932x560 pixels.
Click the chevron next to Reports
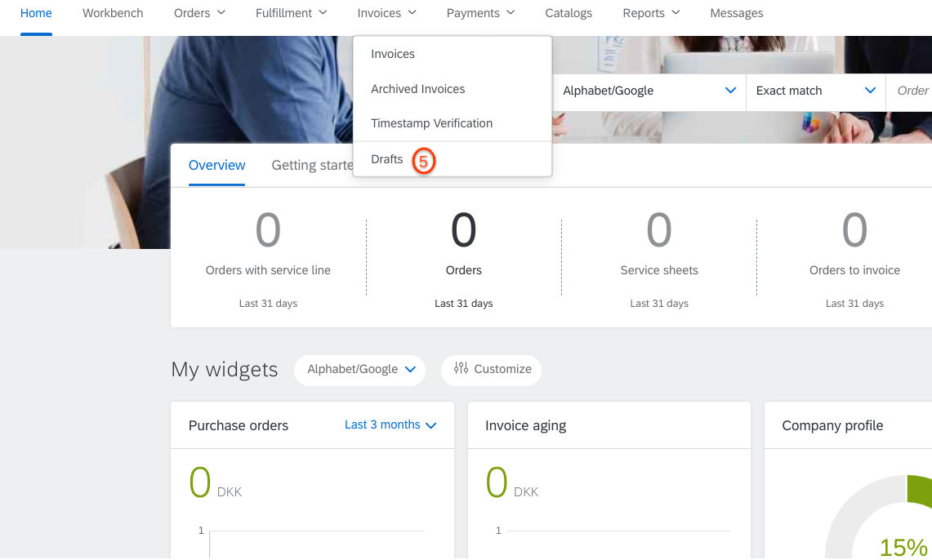[676, 12]
